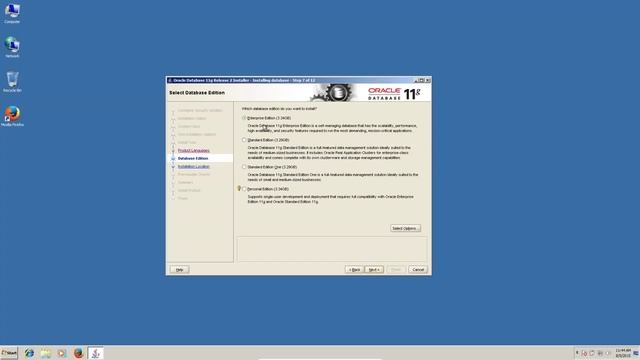Screen dimensions: 640x360
Task: Click the Select Options button
Action: point(405,228)
